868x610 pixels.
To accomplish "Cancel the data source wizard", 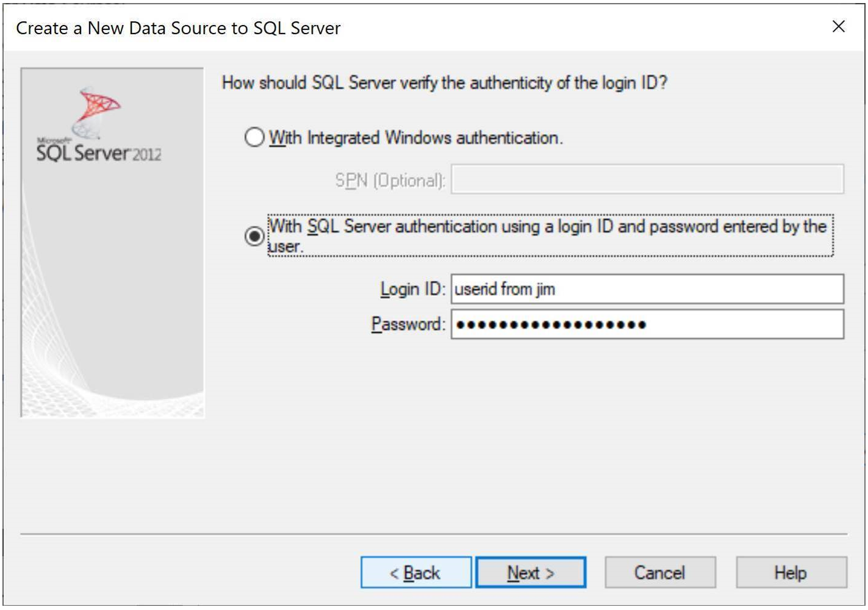I will tap(660, 573).
